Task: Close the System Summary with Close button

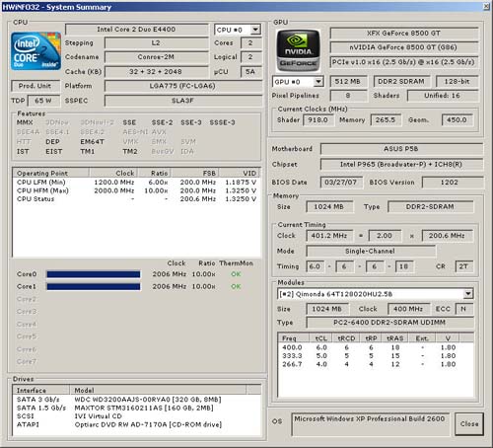Action: tap(469, 424)
